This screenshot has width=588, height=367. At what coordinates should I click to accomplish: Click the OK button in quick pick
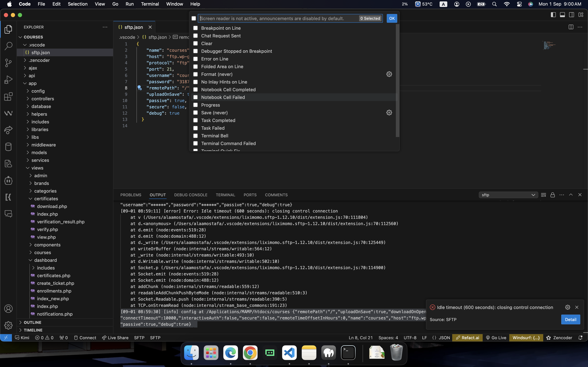pos(392,19)
